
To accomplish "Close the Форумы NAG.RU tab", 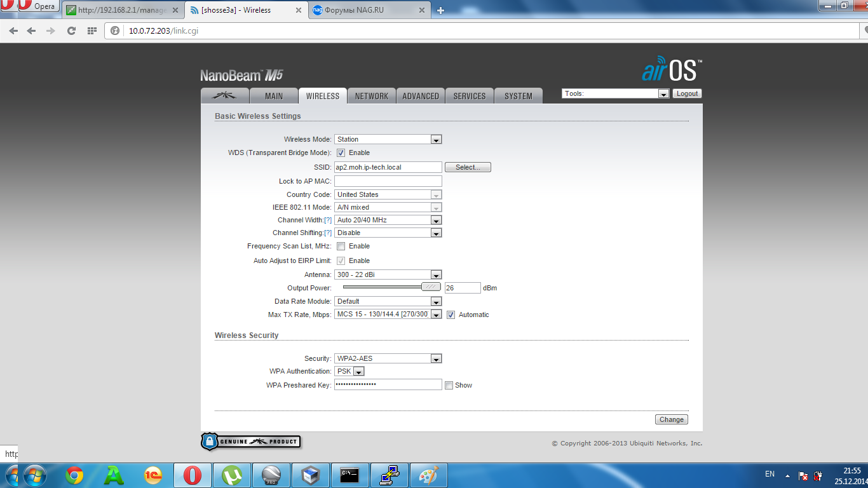I will [423, 10].
